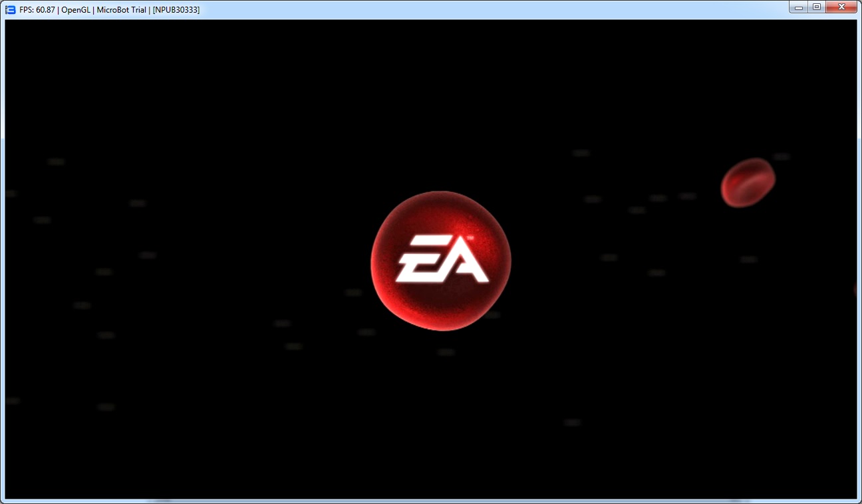Click the "FPS: 60.87" readout in title bar
Viewport: 862px width, 504px height.
pyautogui.click(x=37, y=10)
